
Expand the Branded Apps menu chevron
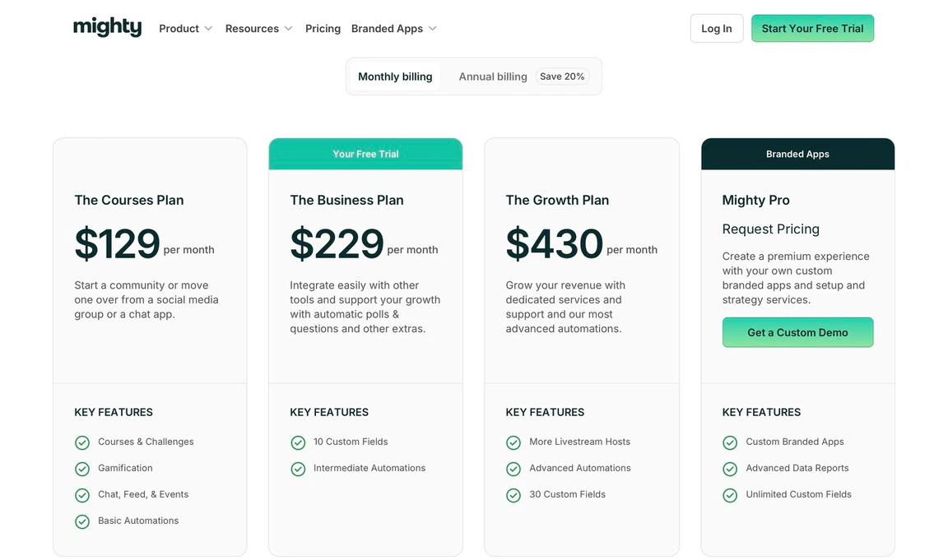(x=432, y=29)
